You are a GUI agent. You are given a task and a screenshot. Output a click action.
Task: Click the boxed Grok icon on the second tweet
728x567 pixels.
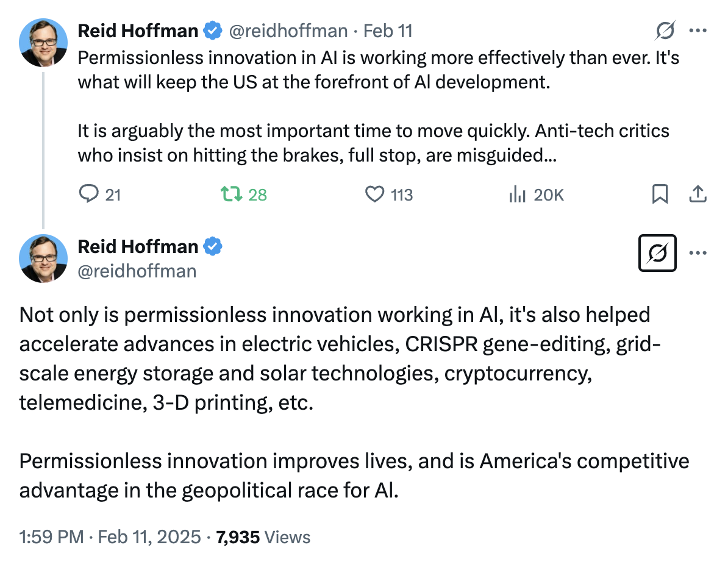(x=657, y=253)
